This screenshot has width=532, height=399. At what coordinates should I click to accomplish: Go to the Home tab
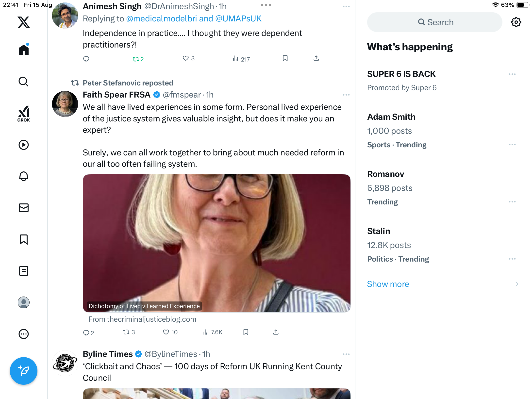[24, 50]
